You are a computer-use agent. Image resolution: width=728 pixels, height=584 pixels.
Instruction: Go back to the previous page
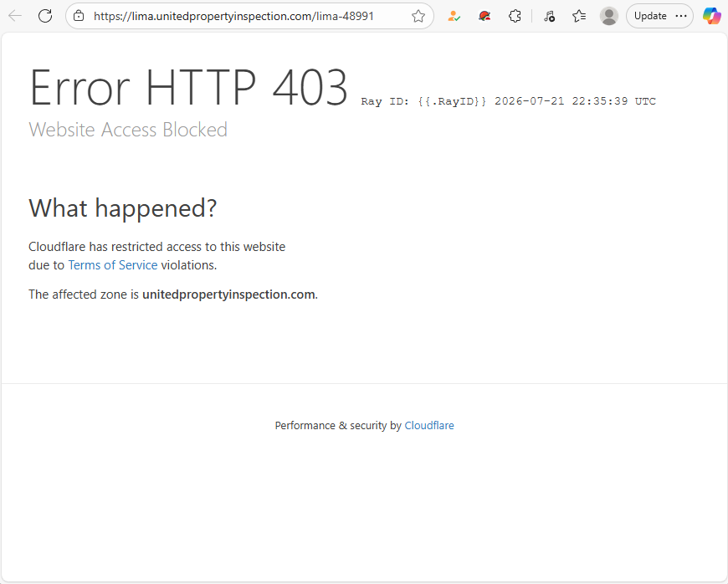click(x=15, y=16)
